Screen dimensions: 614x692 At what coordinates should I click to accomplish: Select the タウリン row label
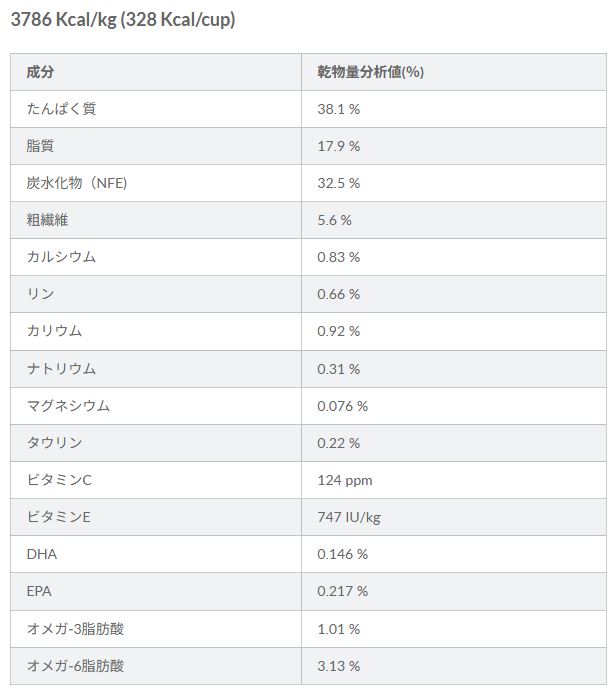tap(54, 443)
